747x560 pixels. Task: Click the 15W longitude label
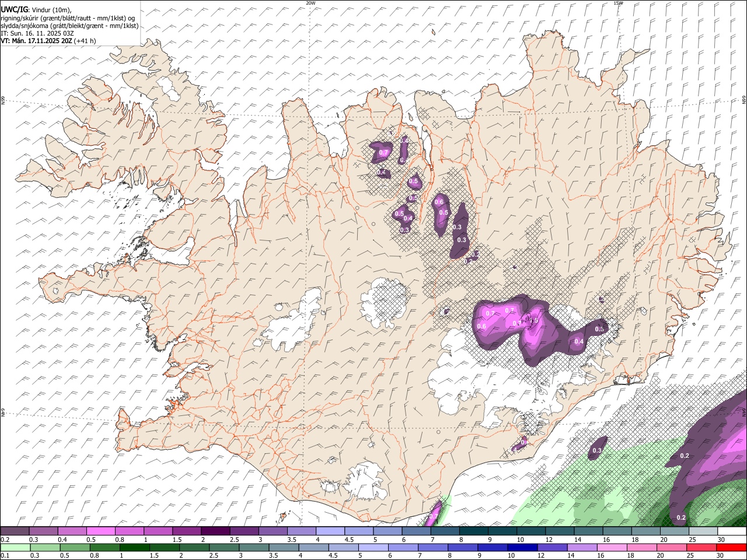tap(618, 3)
